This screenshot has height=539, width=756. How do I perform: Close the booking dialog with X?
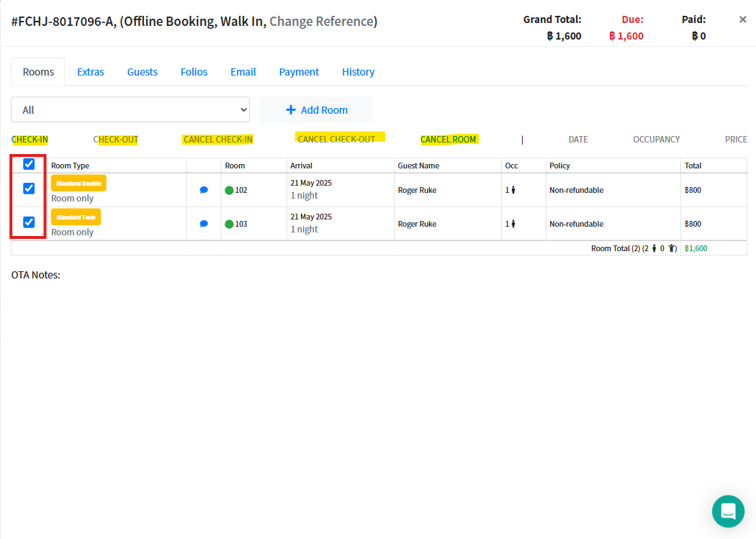point(743,19)
